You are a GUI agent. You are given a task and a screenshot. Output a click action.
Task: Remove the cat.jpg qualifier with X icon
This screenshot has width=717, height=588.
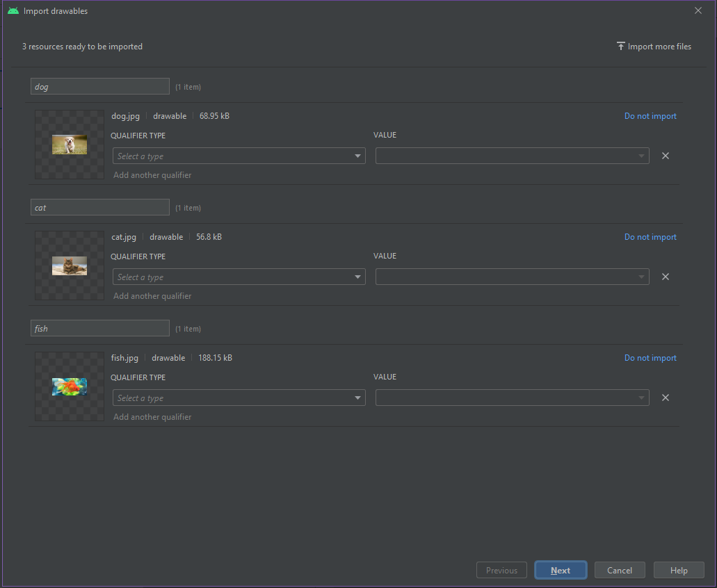click(665, 277)
